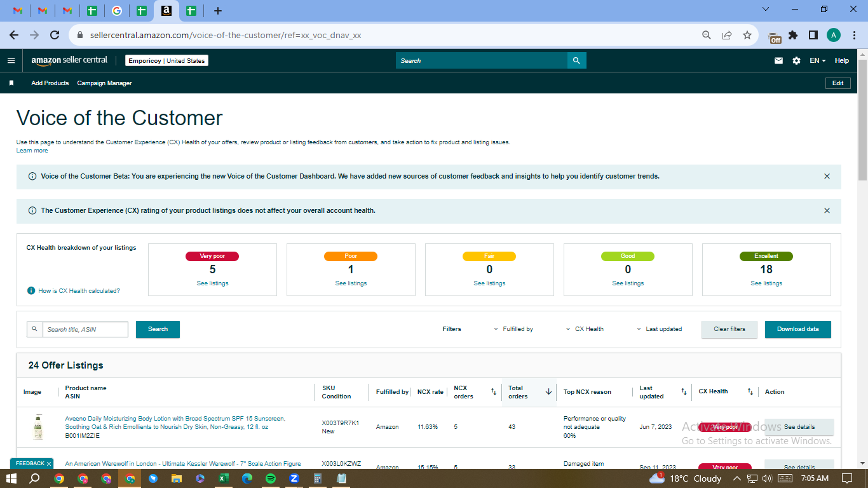
Task: Open the Chrome tab search chevron
Action: (766, 10)
